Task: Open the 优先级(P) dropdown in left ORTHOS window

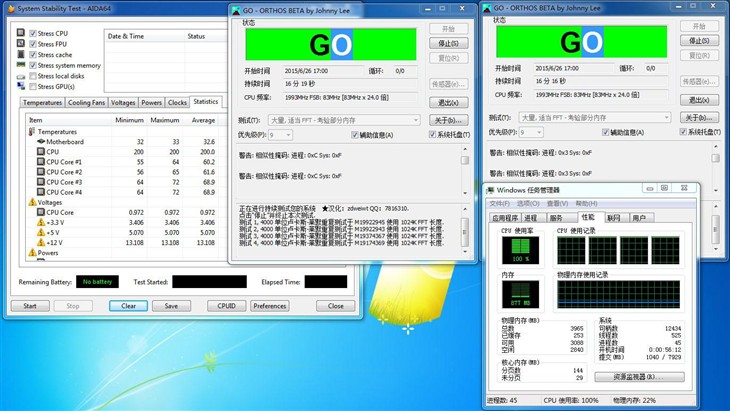Action: pos(280,135)
